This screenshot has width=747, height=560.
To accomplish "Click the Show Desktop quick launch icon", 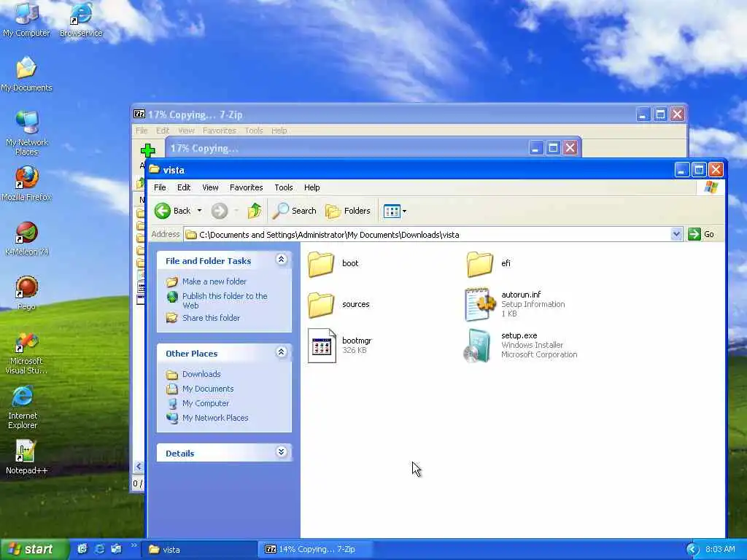I will pyautogui.click(x=116, y=549).
